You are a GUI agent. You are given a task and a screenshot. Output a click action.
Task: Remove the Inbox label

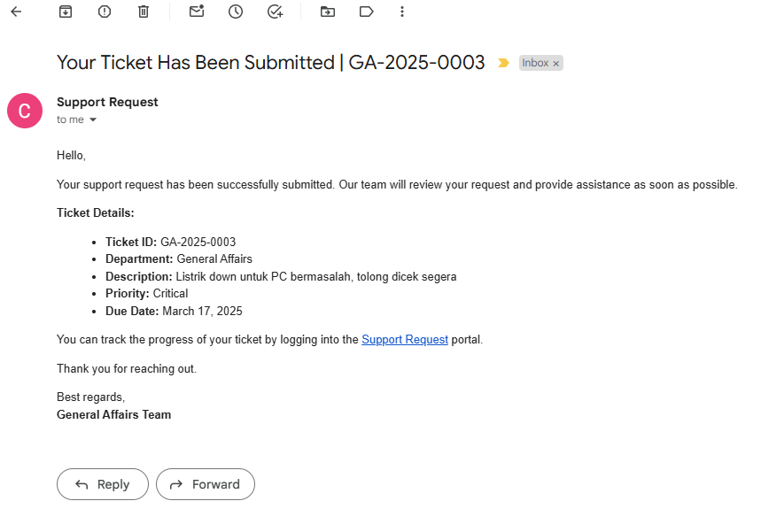(556, 64)
